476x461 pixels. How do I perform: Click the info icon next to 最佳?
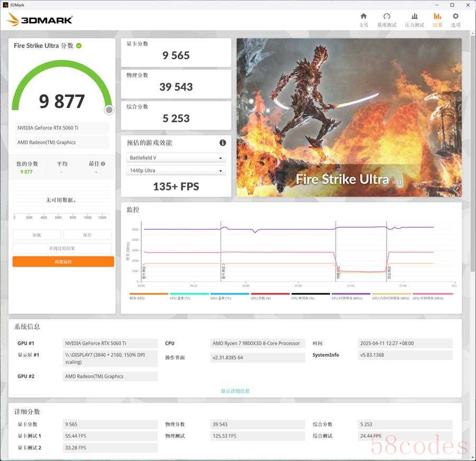tap(103, 164)
